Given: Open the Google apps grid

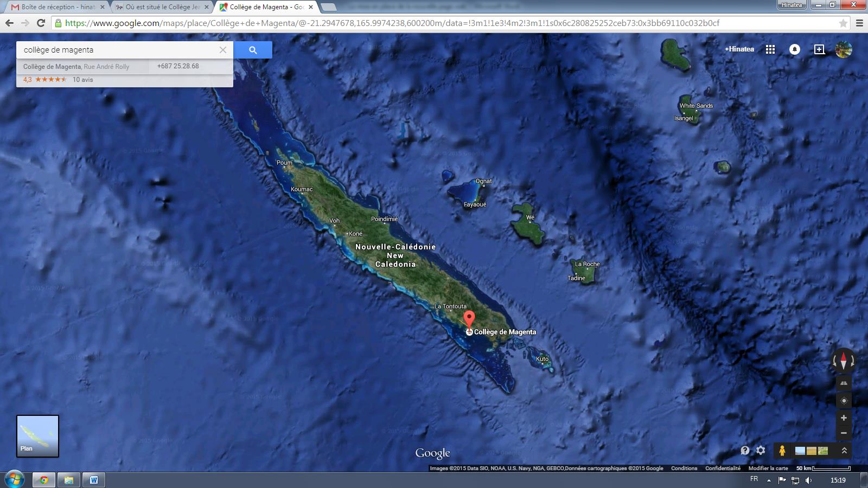Looking at the screenshot, I should click(770, 49).
